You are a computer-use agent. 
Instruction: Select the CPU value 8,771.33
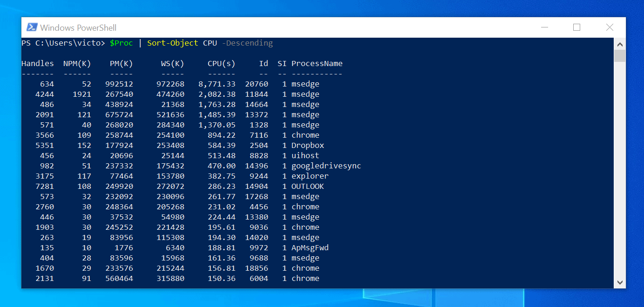tap(217, 84)
